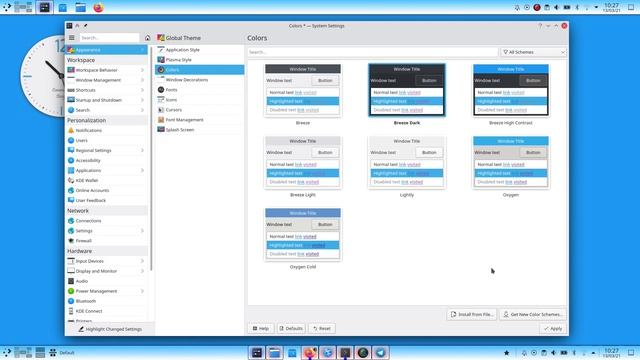Open Shortcuts settings
Viewport: 640px width, 360px height.
[107, 90]
